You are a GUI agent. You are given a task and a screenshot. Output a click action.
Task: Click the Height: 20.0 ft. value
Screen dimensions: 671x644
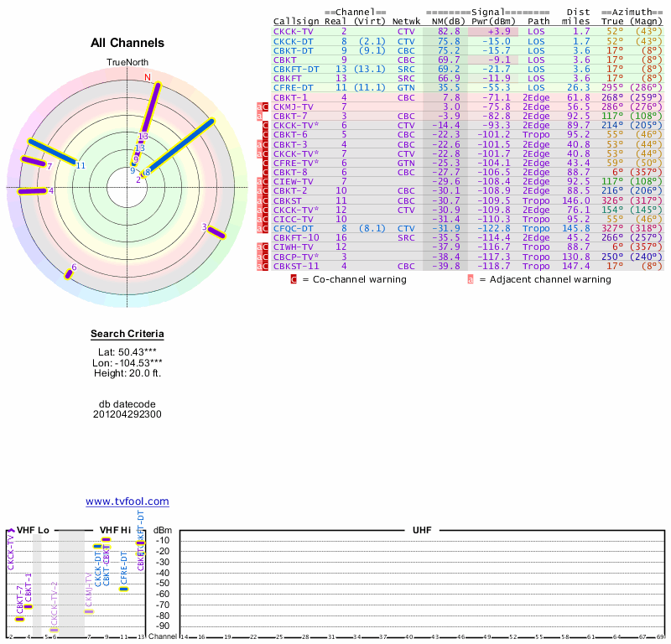coord(127,373)
